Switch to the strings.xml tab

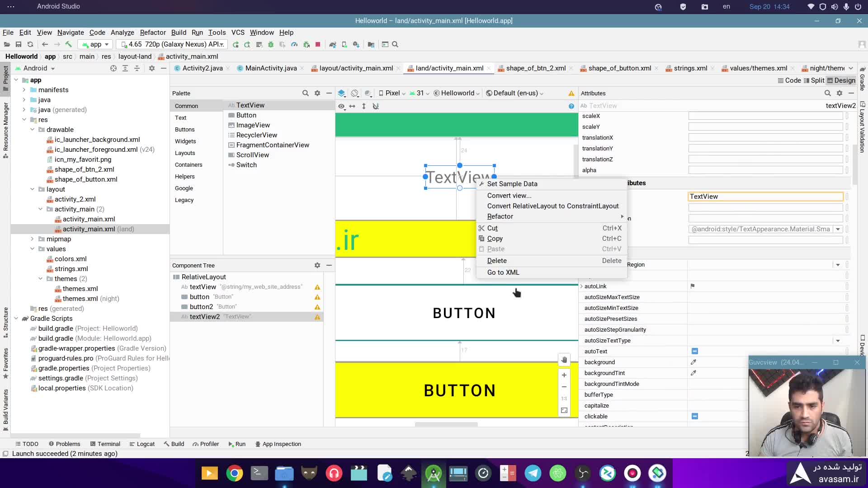(x=690, y=68)
